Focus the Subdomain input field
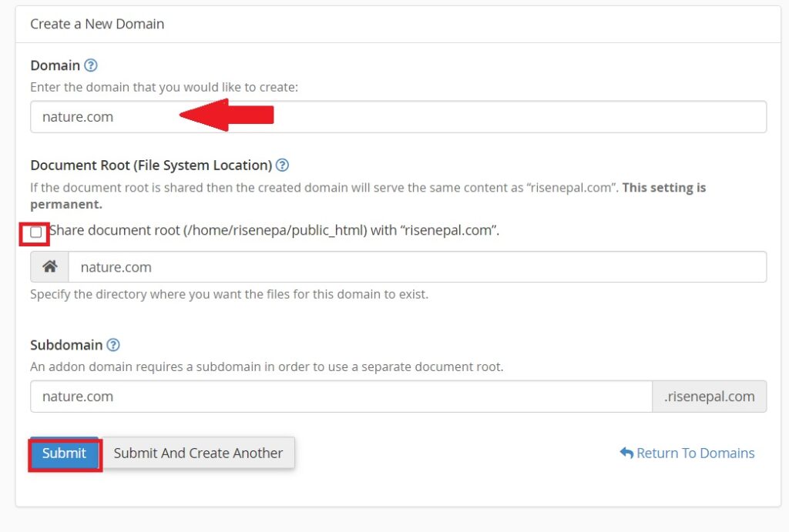The image size is (789, 532). pyautogui.click(x=341, y=396)
